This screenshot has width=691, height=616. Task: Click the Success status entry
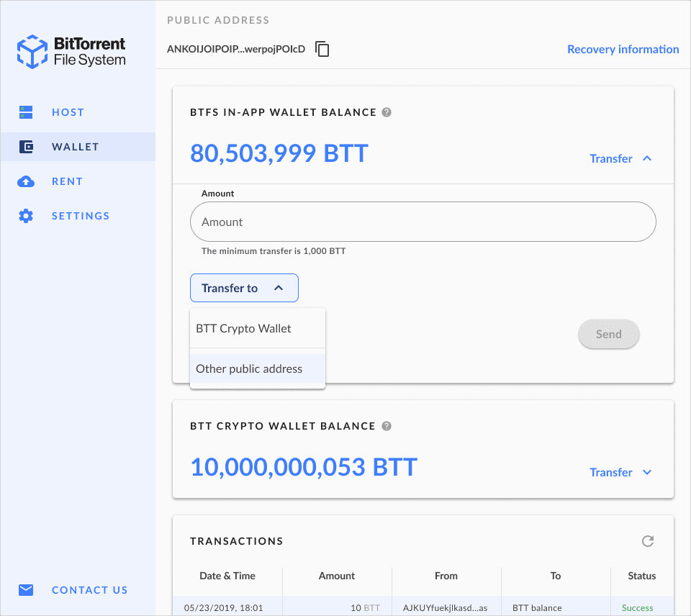point(637,608)
